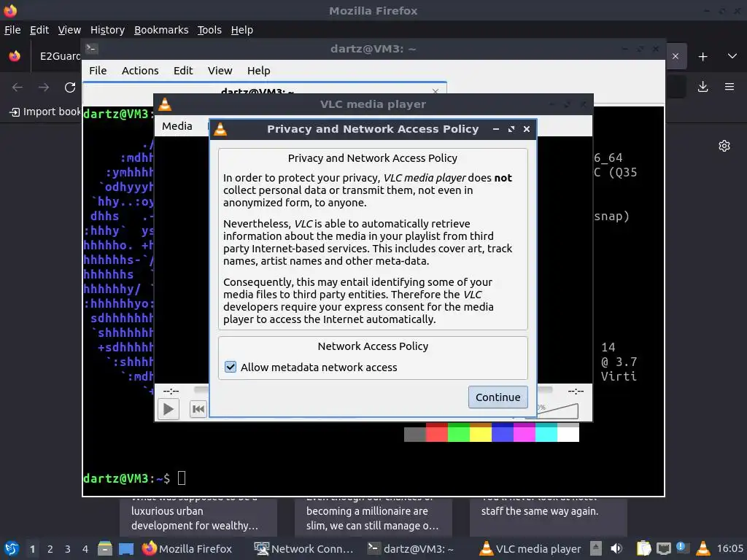The height and width of the screenshot is (560, 747).
Task: Click the Firefox View pinned icon
Action: click(15, 56)
